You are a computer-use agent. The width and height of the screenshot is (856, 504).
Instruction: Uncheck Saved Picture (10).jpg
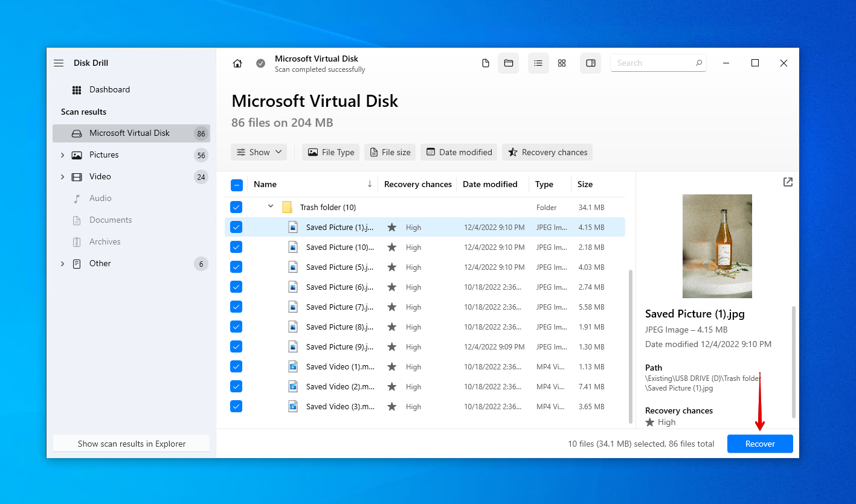[x=236, y=247]
